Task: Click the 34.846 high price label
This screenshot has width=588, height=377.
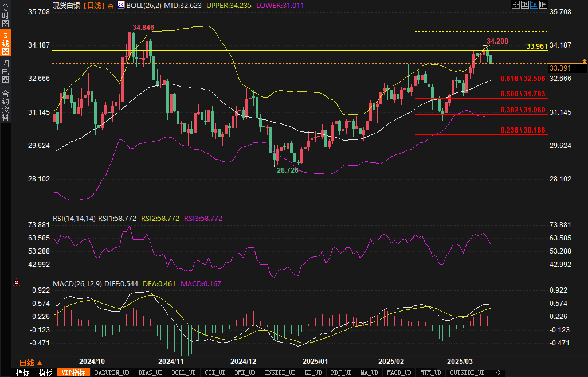Action: point(143,27)
